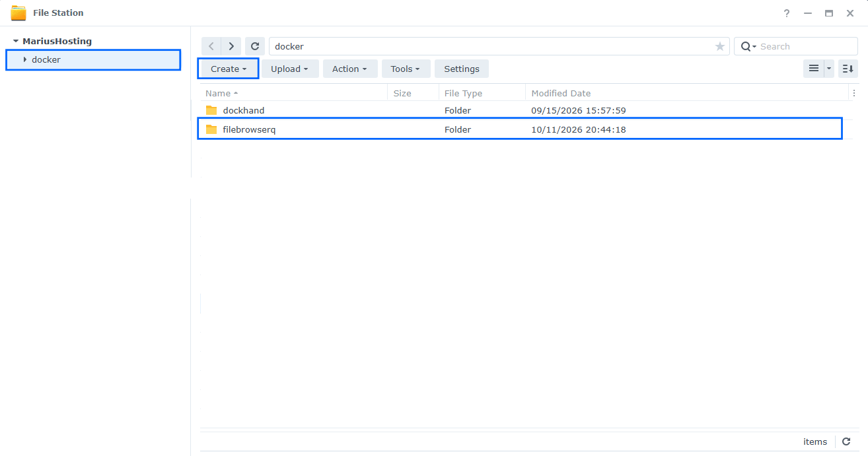This screenshot has width=868, height=456.
Task: Sort by the Name column header
Action: pos(293,93)
